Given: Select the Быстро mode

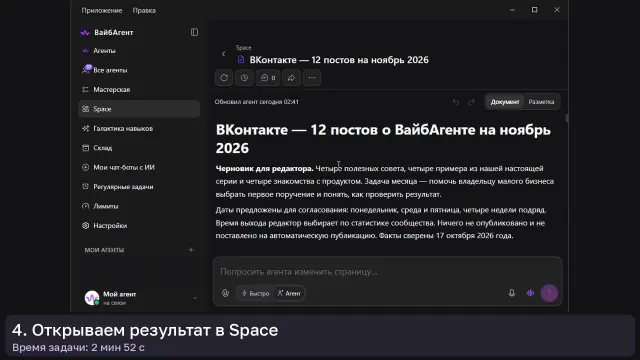Looking at the screenshot, I should (x=256, y=293).
